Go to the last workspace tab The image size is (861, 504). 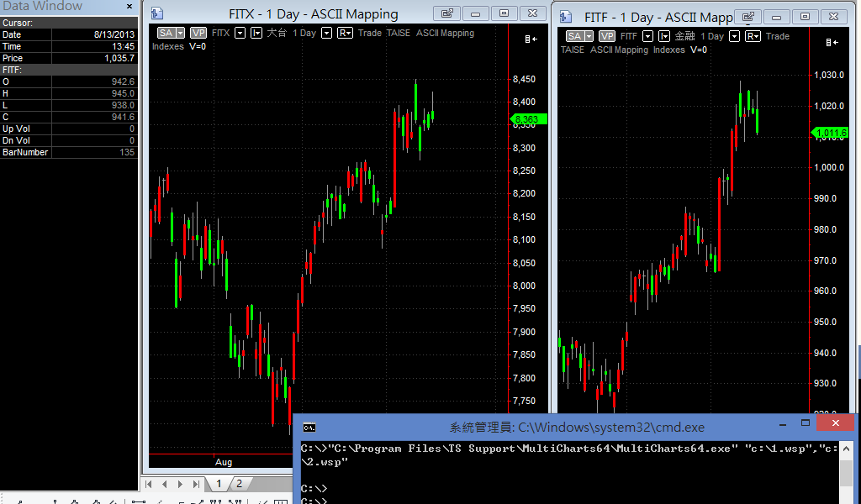pyautogui.click(x=196, y=484)
